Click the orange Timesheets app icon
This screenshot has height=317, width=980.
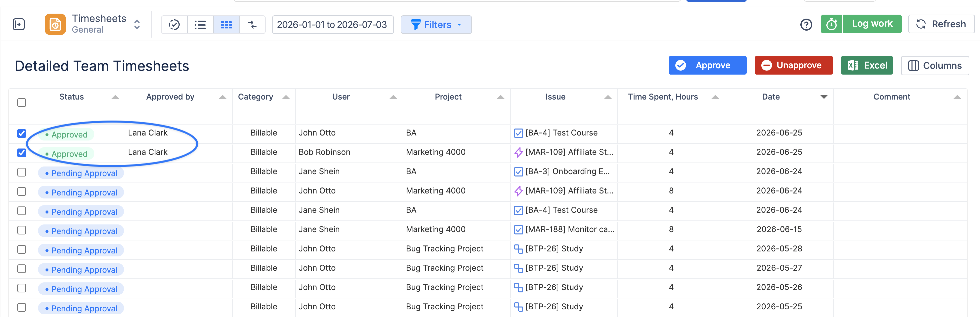pyautogui.click(x=55, y=24)
